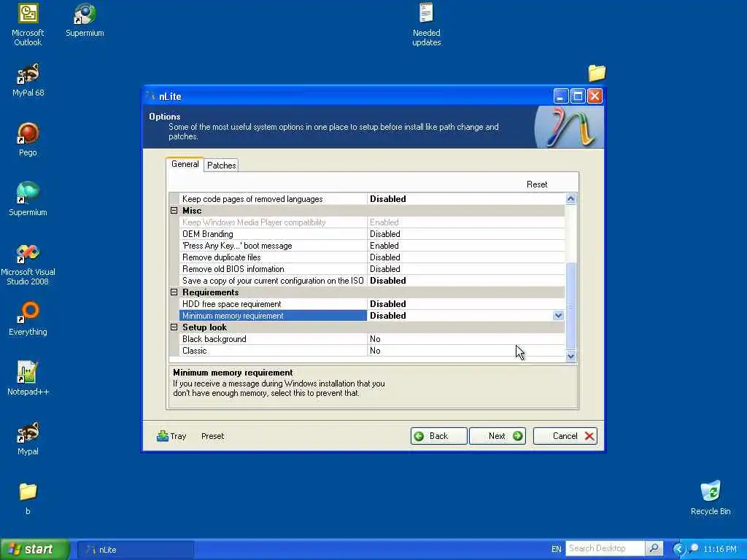This screenshot has height=560, width=747.
Task: Select Remove old BIOS information row
Action: (371, 269)
